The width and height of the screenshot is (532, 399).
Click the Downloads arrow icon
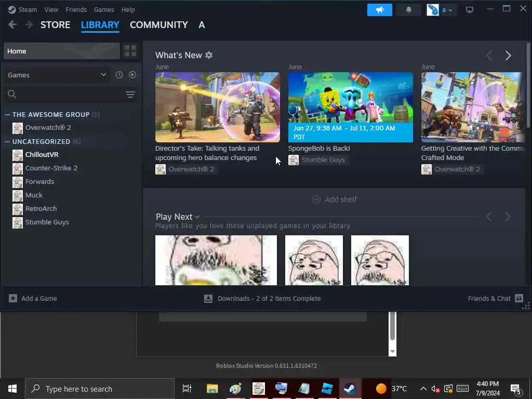208,298
